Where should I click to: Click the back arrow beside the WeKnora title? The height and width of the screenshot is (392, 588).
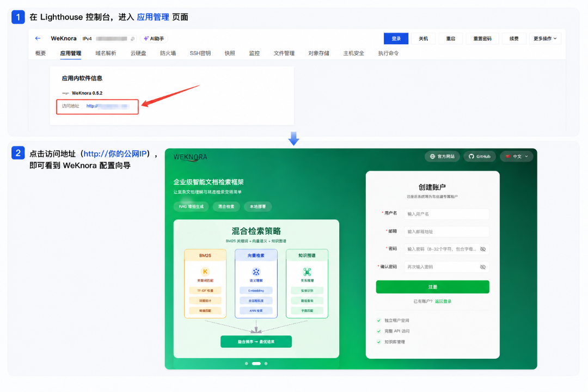pos(38,38)
